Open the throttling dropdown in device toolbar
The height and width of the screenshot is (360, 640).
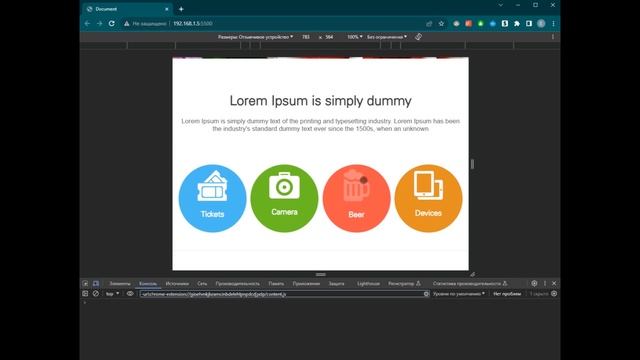point(387,37)
